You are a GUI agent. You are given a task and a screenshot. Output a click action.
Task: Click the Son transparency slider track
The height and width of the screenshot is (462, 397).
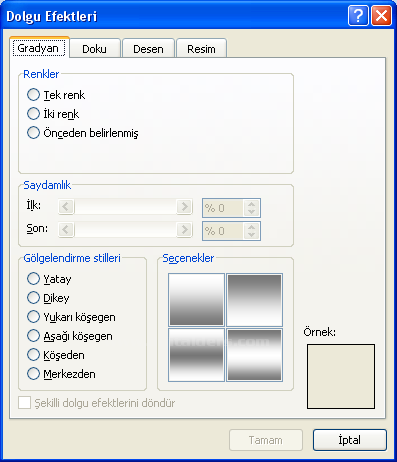pos(125,230)
